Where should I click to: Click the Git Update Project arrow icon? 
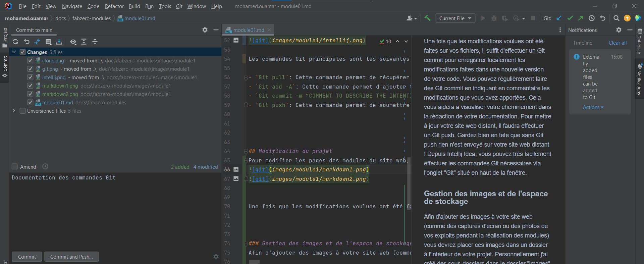click(x=559, y=18)
